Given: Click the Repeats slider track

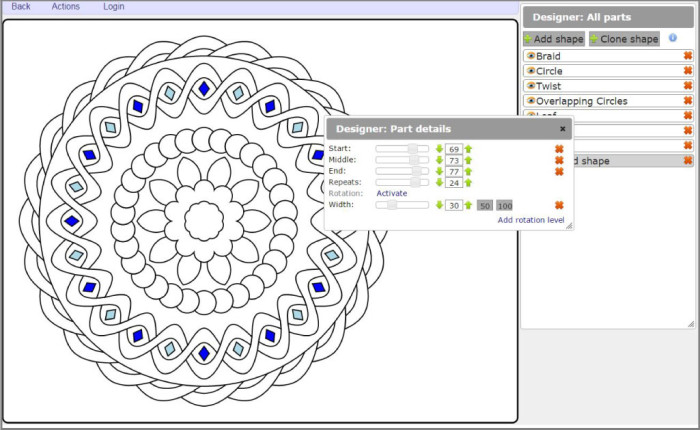Looking at the screenshot, I should (402, 182).
